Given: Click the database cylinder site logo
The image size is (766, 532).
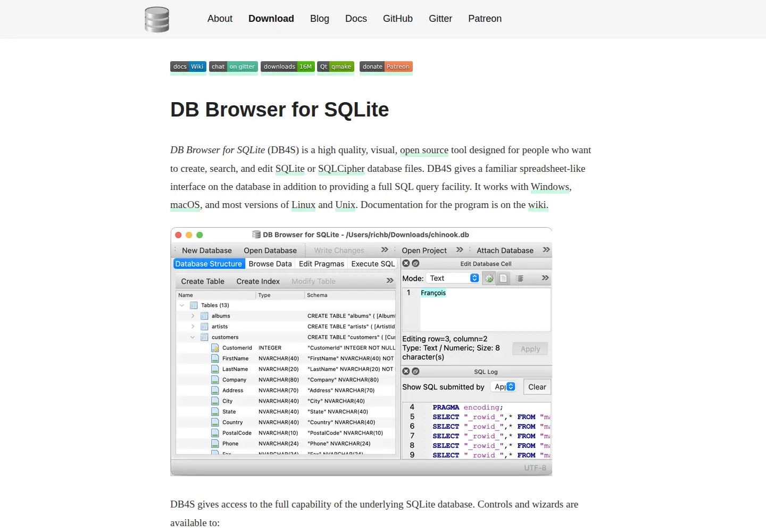Looking at the screenshot, I should point(157,19).
